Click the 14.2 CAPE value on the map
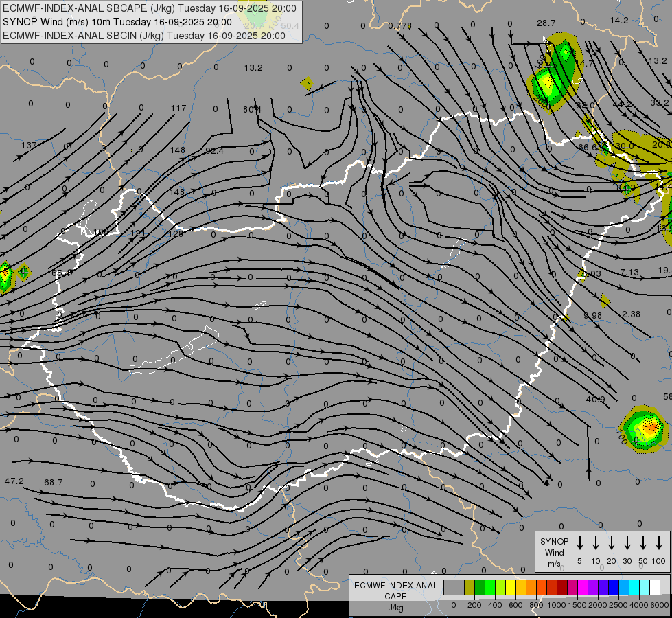Viewport: 672px width, 618px height. (619, 21)
